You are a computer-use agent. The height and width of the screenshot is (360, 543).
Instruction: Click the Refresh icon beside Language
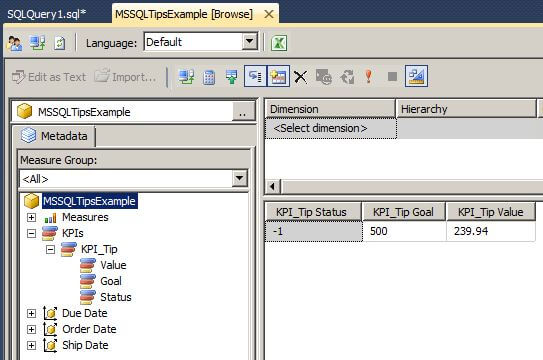60,43
